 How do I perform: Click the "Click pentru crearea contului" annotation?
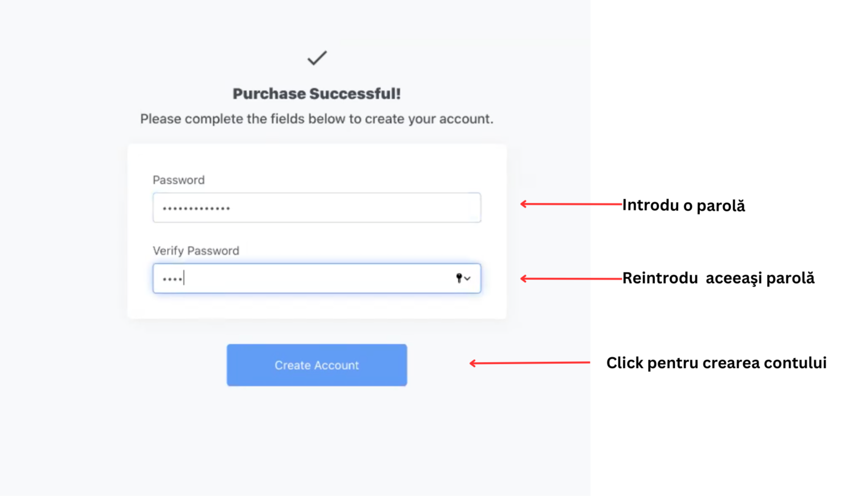point(716,363)
